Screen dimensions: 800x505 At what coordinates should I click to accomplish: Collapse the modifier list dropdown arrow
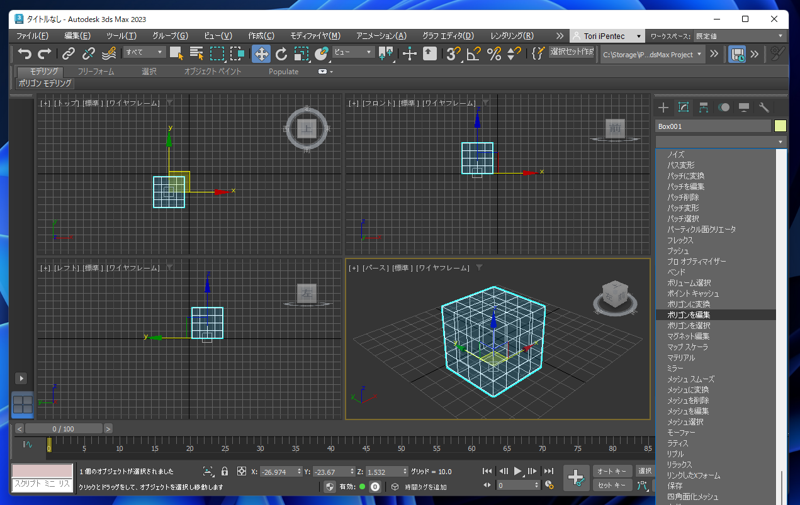click(780, 141)
